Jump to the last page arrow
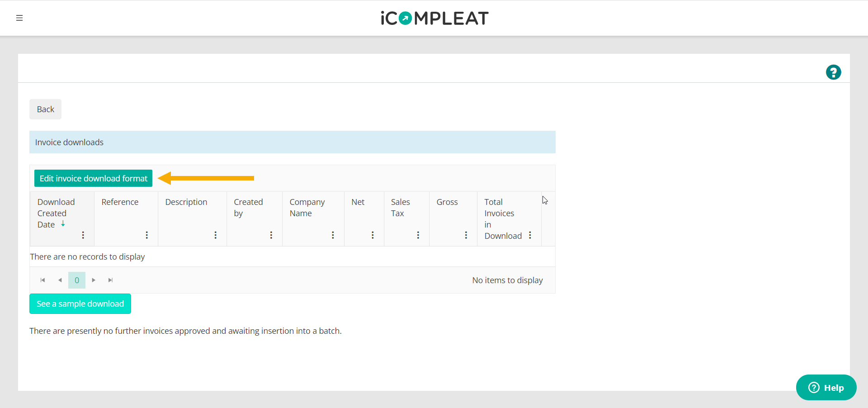The image size is (868, 408). [110, 280]
